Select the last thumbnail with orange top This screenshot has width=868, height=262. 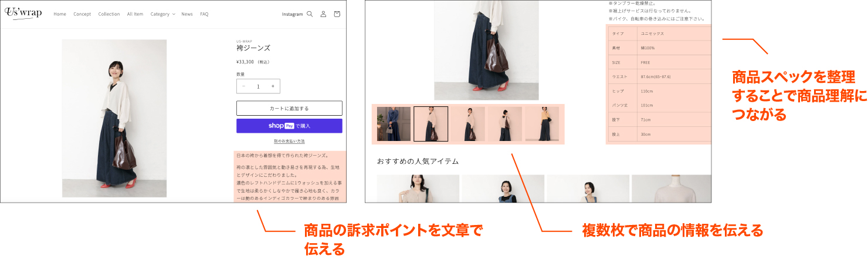[542, 124]
